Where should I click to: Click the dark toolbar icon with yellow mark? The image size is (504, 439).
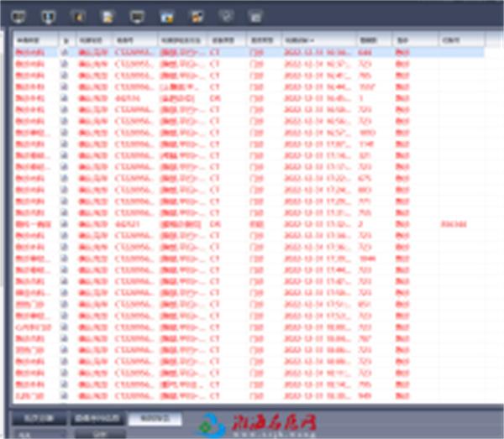coord(78,16)
